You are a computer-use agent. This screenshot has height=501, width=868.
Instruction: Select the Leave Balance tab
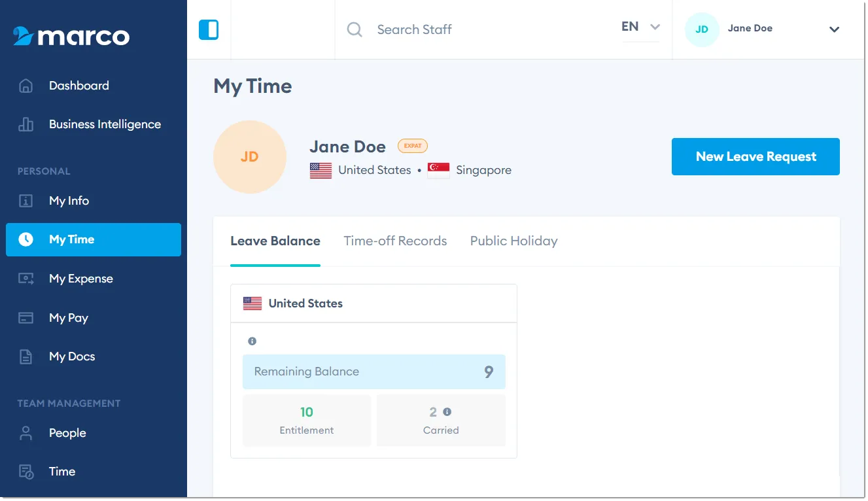(x=275, y=241)
